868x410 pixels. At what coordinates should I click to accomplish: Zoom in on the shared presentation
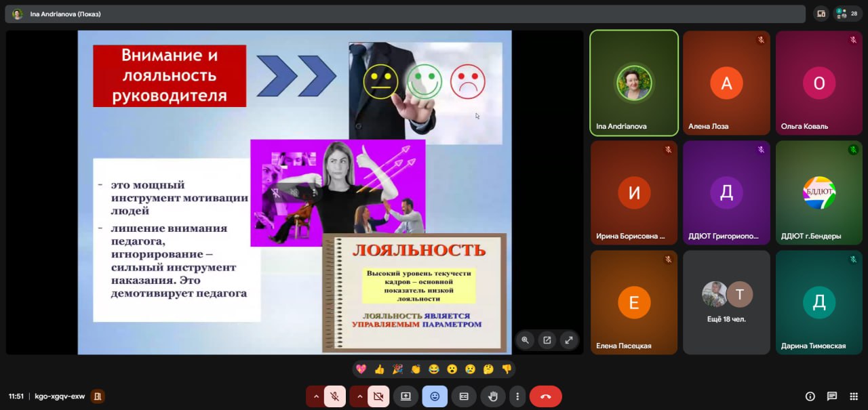525,340
